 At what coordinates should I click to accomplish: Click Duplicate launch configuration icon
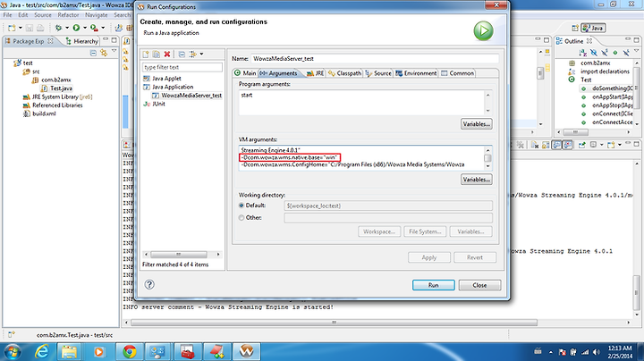tap(157, 55)
